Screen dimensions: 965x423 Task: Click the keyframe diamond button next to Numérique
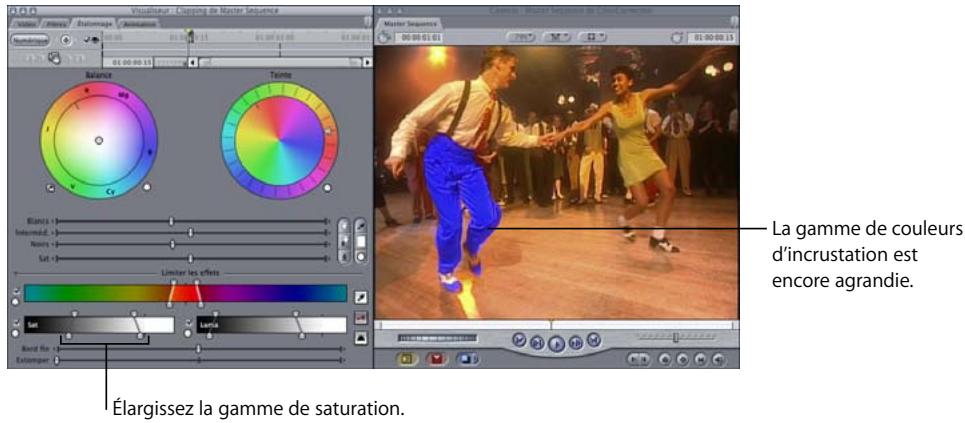pos(66,39)
